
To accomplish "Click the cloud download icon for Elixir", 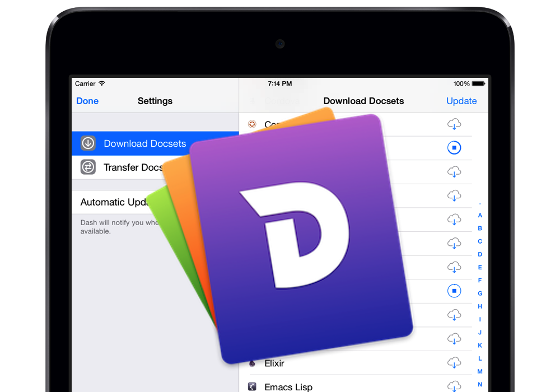I will tap(454, 363).
